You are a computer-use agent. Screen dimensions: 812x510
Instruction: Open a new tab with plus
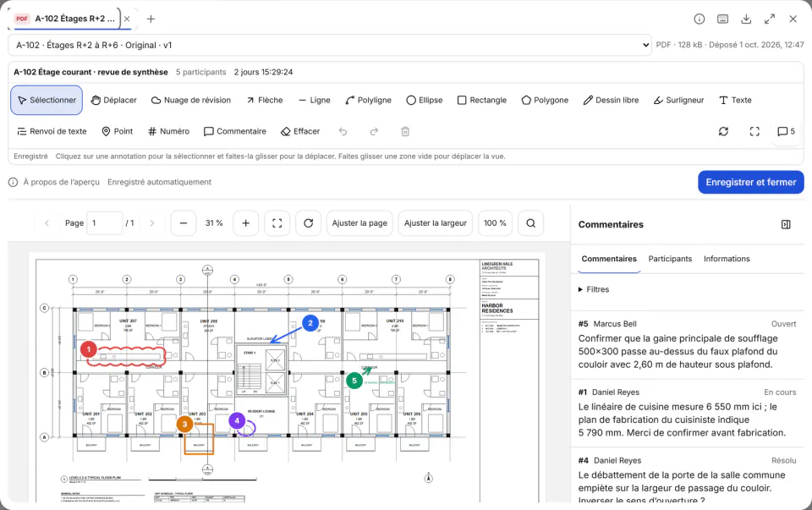point(151,19)
